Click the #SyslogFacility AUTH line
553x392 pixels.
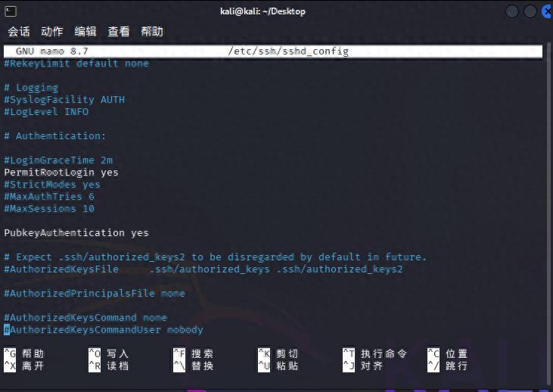coord(64,100)
